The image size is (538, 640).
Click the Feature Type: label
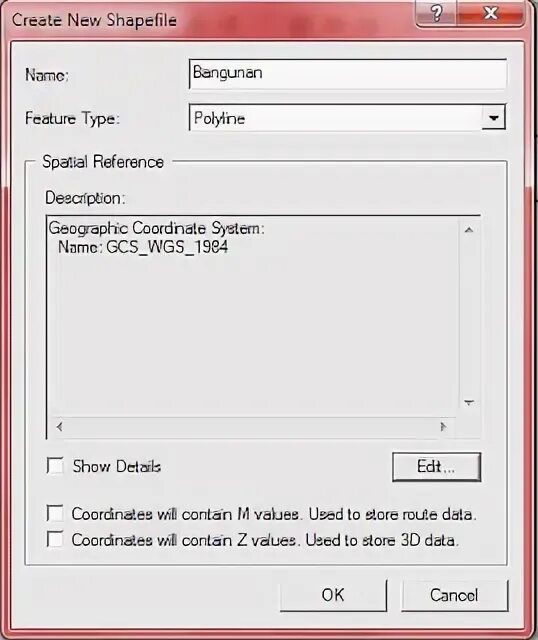[72, 119]
